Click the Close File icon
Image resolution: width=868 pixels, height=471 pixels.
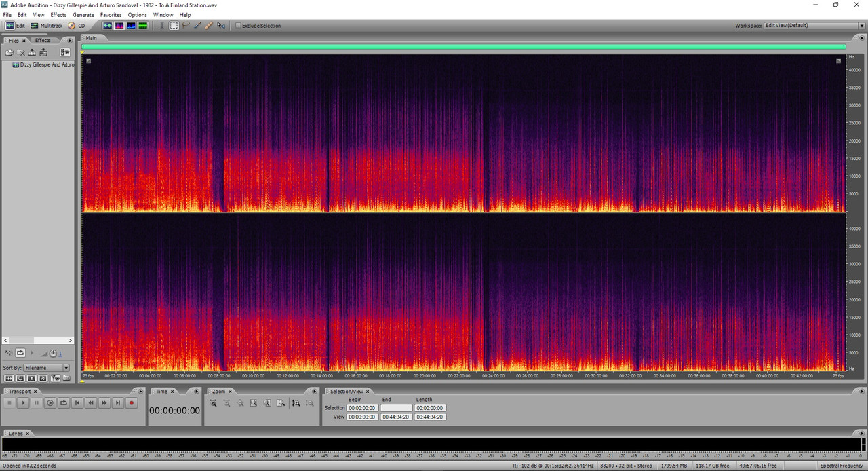point(21,52)
